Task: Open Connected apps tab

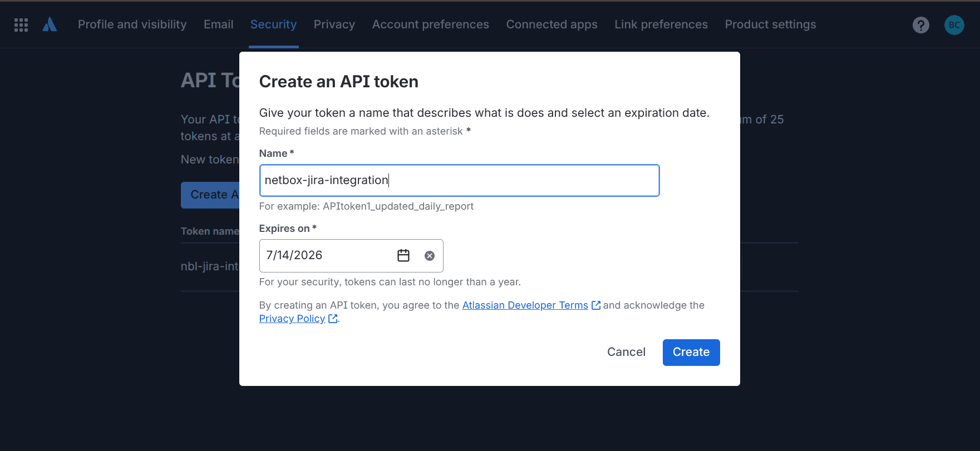Action: click(552, 24)
